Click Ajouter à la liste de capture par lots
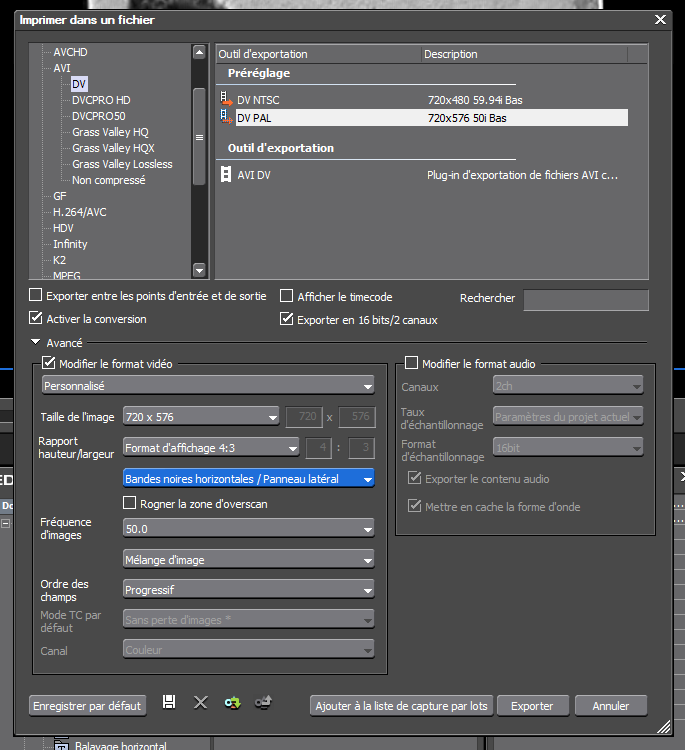The height and width of the screenshot is (750, 685). [401, 706]
